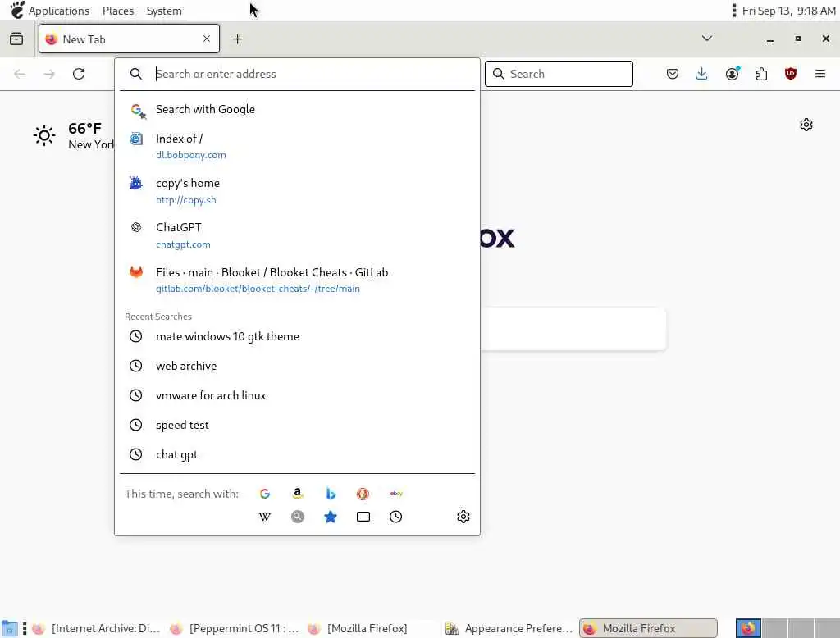Viewport: 840px width, 638px height.
Task: Search this time with Bing icon
Action: 331,494
